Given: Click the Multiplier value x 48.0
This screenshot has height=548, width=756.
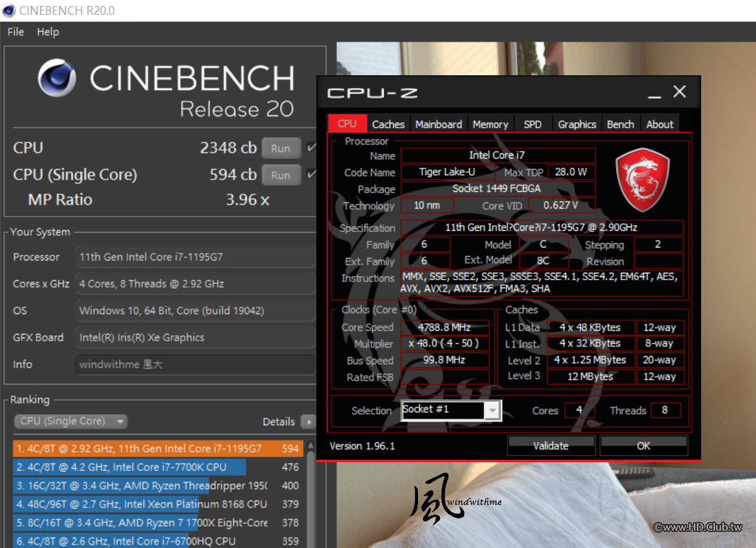Looking at the screenshot, I should pyautogui.click(x=445, y=344).
